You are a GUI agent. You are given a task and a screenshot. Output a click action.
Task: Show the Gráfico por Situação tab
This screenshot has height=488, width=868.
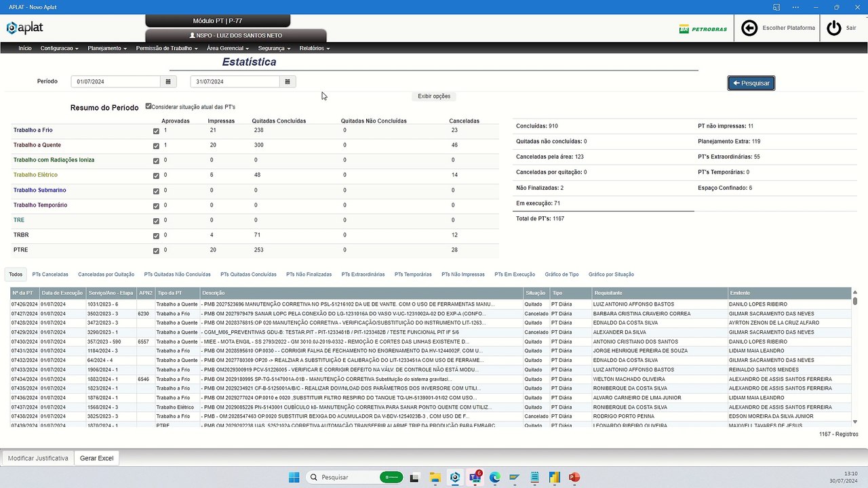[611, 274]
